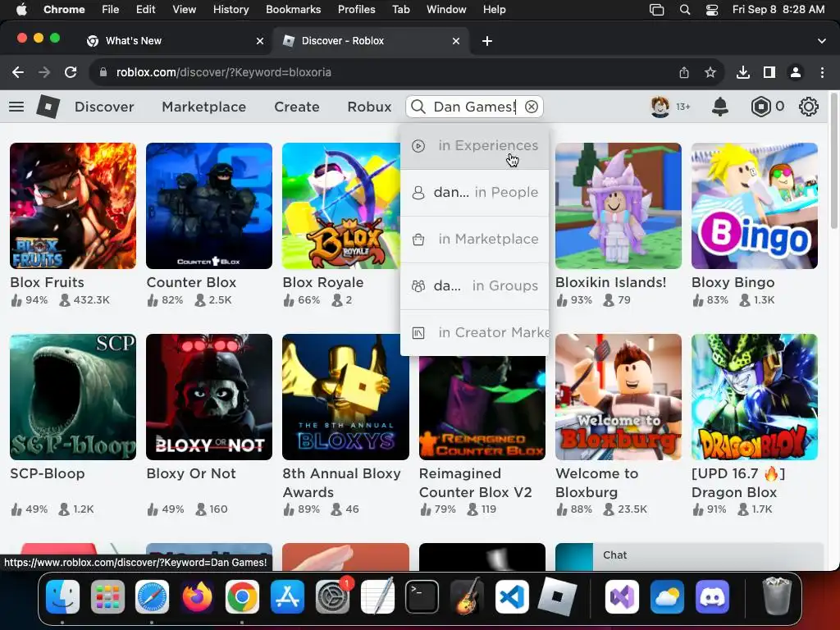The image size is (840, 630).
Task: Open the Roblox hamburger navigation menu
Action: tap(16, 107)
